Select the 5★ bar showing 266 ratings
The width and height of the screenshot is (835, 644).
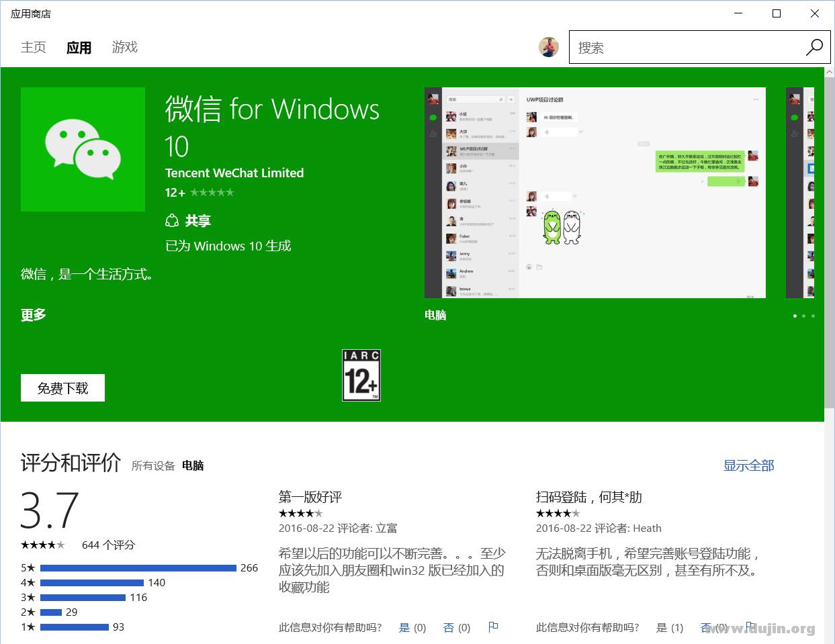[x=138, y=568]
